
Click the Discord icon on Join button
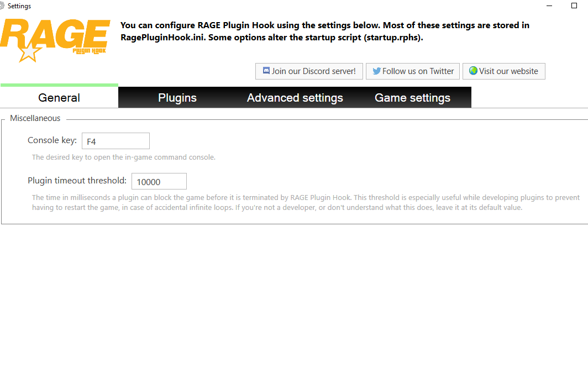tap(266, 71)
